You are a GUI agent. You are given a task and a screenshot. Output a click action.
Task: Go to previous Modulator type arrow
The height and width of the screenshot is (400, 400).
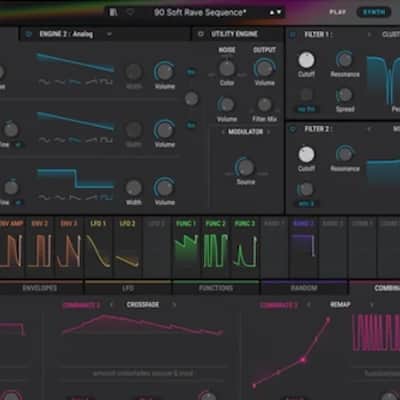[223, 132]
